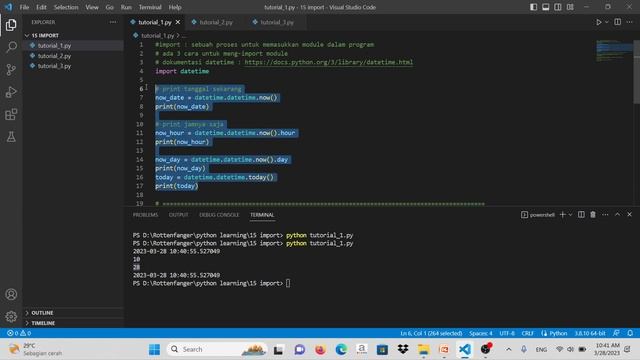
Task: Expand the TIMELINE section
Action: pos(73,323)
